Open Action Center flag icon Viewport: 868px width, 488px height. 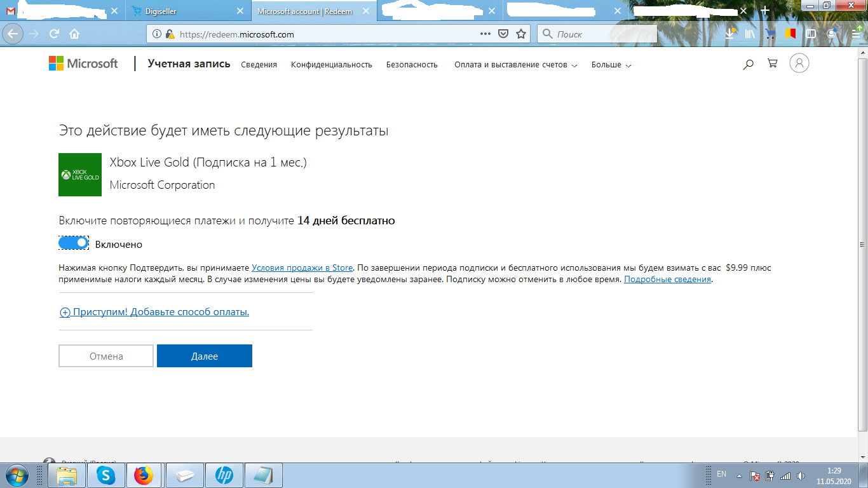click(x=755, y=475)
